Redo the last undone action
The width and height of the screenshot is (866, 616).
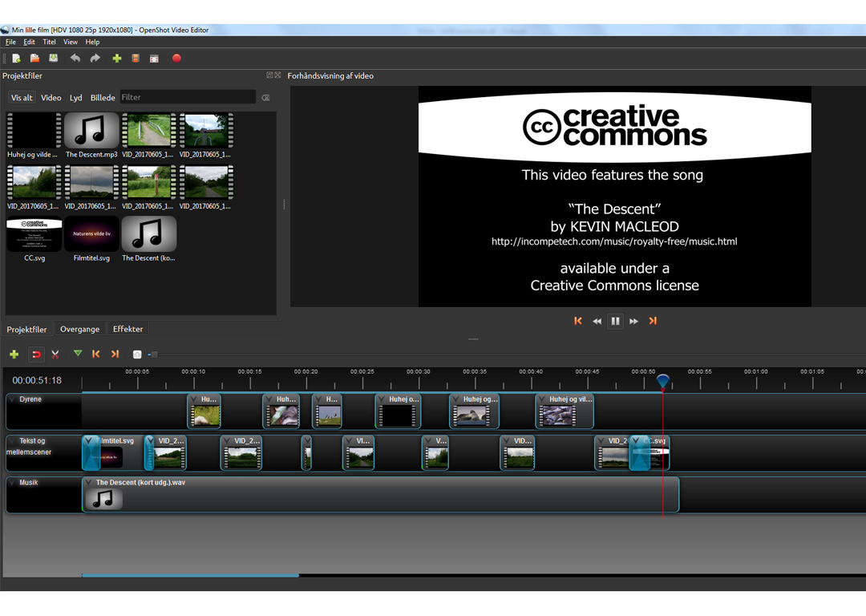(x=95, y=59)
